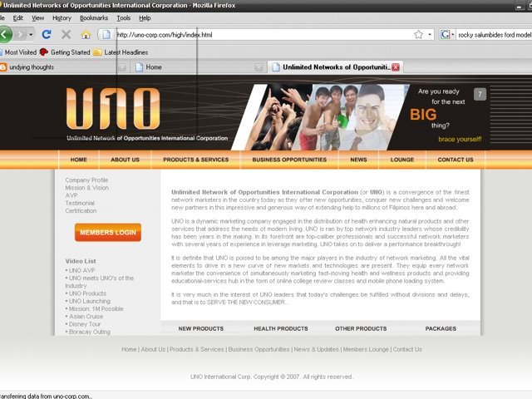Image resolution: width=532 pixels, height=399 pixels.
Task: Open the Tools menu
Action: (124, 18)
